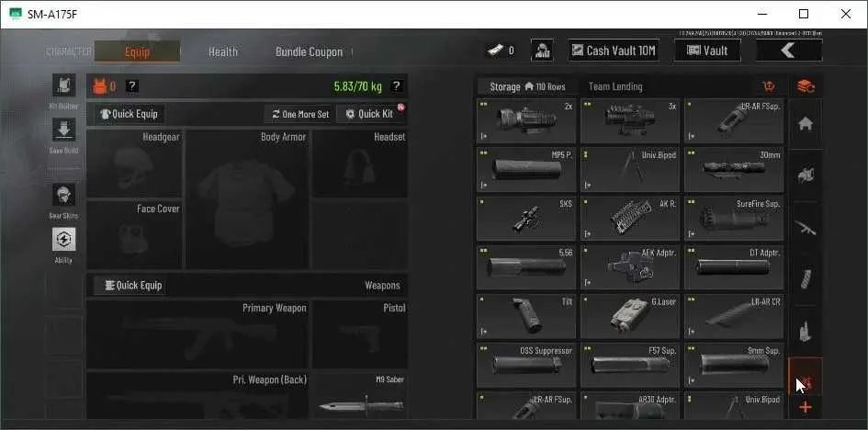Open the Bundle Coupon tab

coord(309,51)
